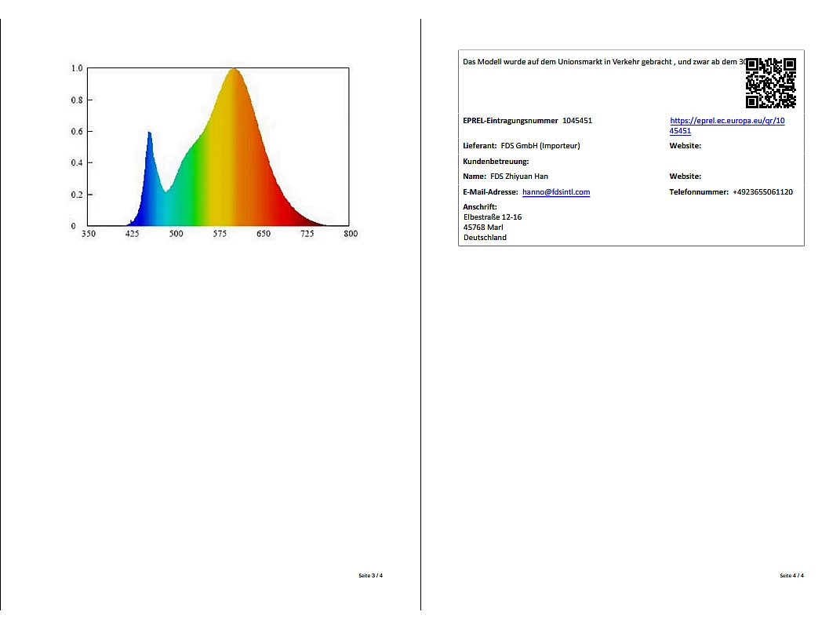Viewport: 840px width, 630px height.
Task: Click the Deutschland country text
Action: pyautogui.click(x=485, y=238)
